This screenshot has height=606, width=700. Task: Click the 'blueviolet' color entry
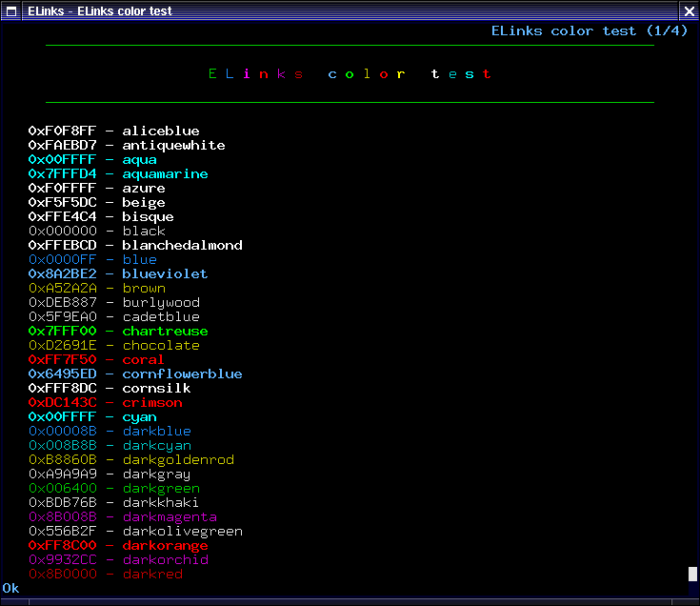click(x=118, y=273)
